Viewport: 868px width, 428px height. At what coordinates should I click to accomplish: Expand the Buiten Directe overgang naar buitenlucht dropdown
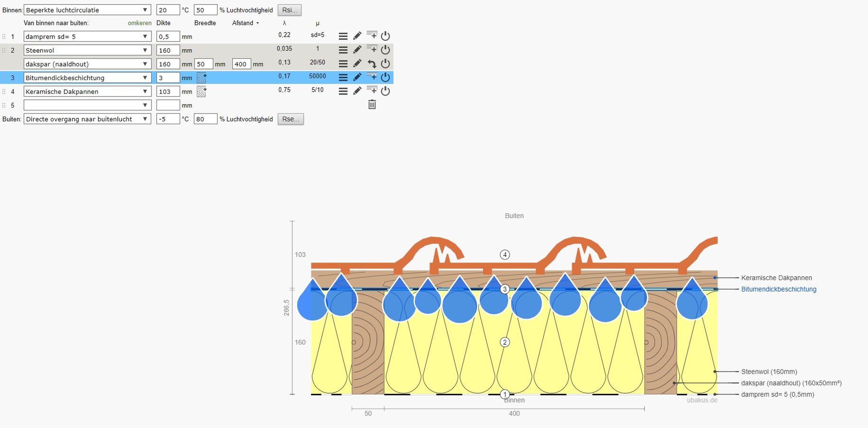pyautogui.click(x=87, y=119)
